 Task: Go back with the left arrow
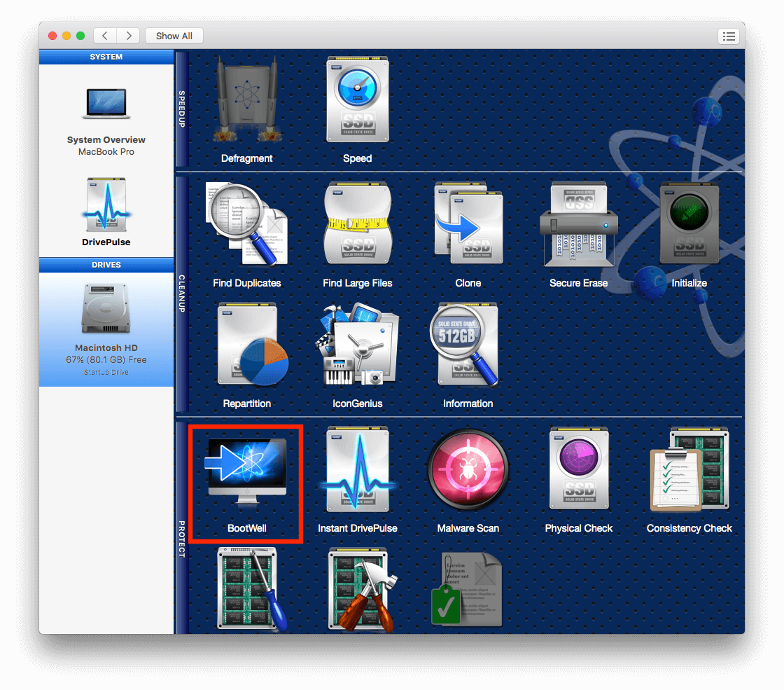coord(105,36)
